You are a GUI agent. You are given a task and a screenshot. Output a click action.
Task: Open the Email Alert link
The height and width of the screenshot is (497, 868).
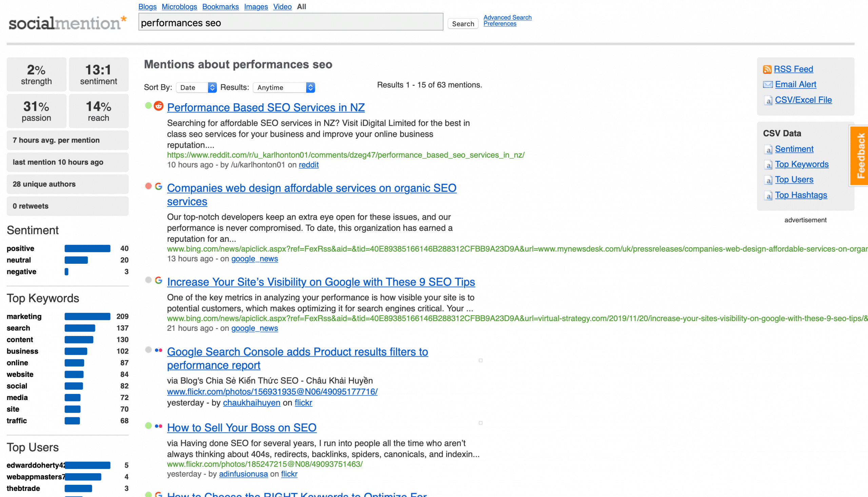pyautogui.click(x=795, y=84)
